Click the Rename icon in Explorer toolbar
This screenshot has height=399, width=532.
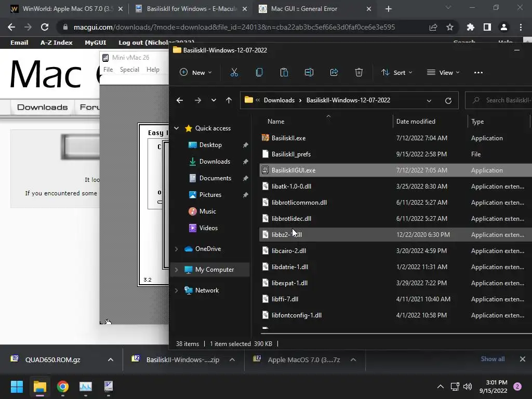point(309,72)
